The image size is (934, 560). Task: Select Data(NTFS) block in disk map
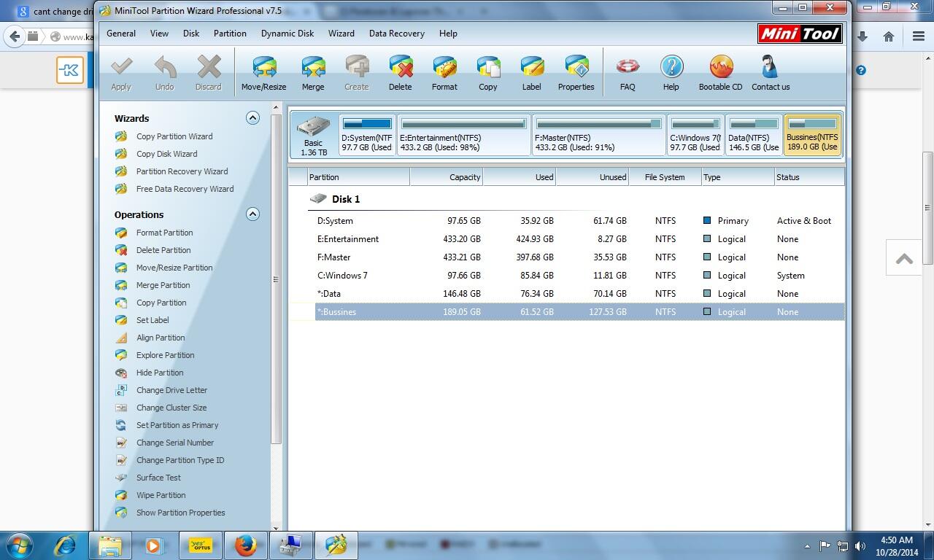[x=754, y=136]
